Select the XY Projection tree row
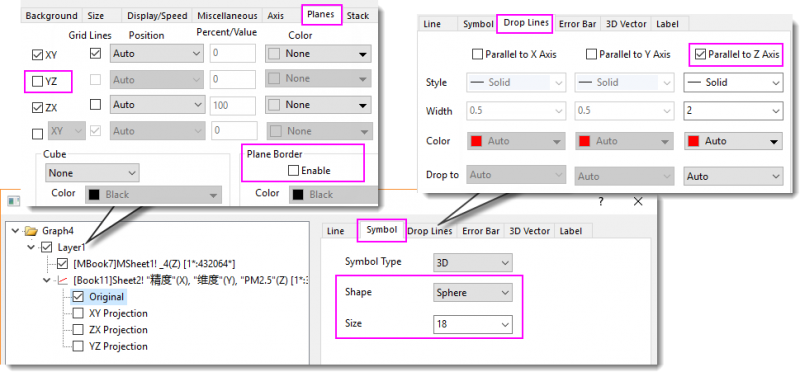This screenshot has height=372, width=800. (118, 313)
